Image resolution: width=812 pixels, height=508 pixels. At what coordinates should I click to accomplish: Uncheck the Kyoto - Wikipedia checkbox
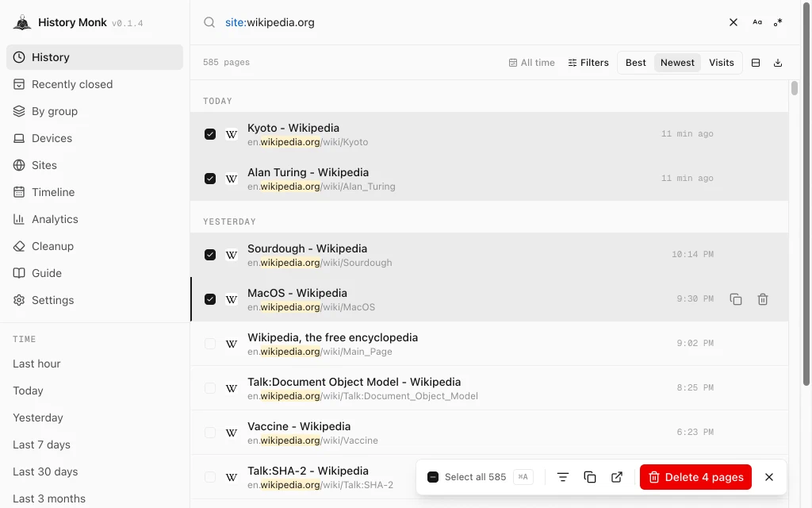pyautogui.click(x=209, y=134)
